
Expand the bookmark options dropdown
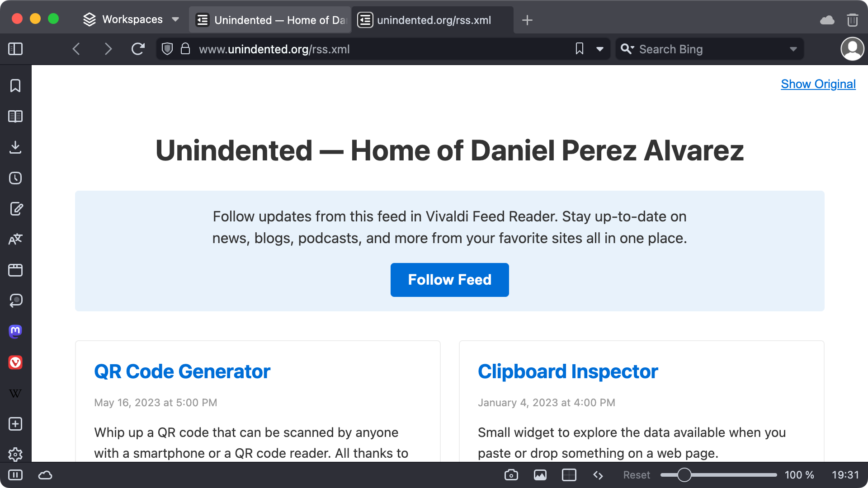coord(599,49)
